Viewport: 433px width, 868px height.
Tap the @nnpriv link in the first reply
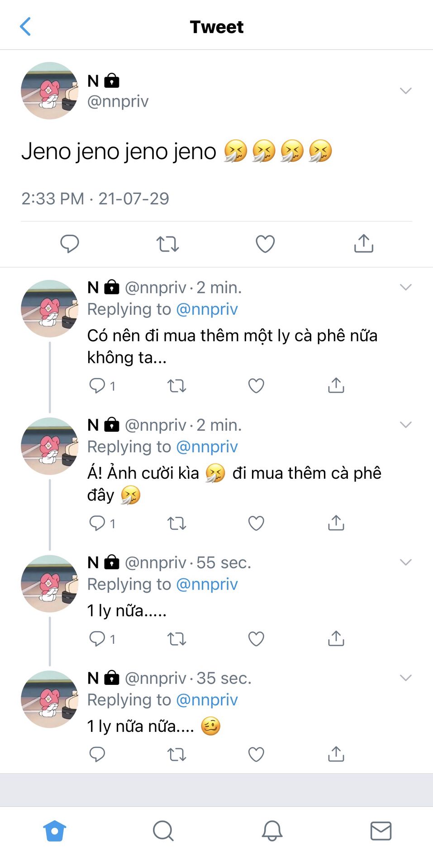click(207, 309)
